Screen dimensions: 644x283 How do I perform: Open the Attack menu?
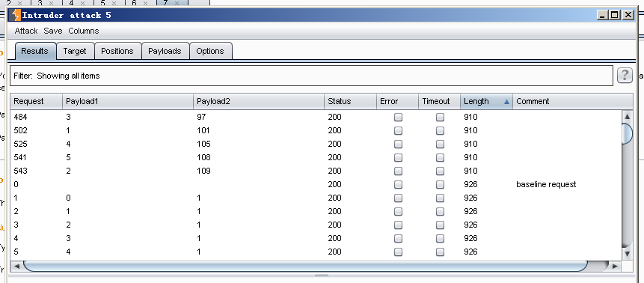click(x=26, y=31)
